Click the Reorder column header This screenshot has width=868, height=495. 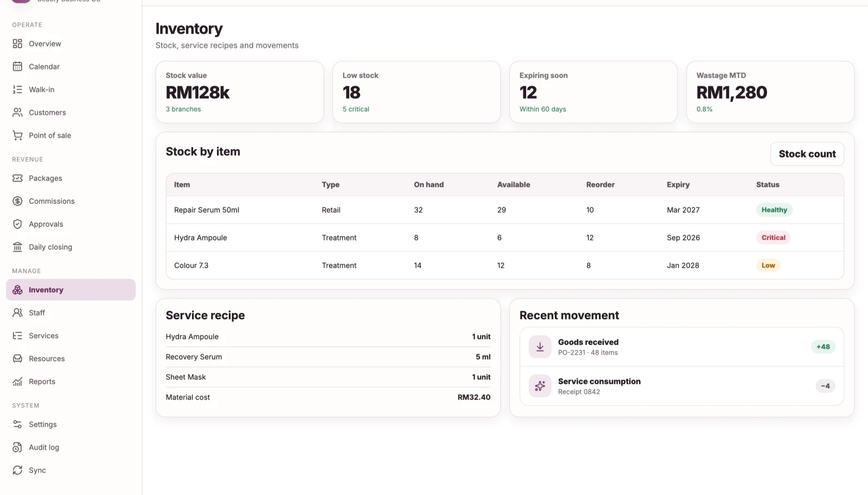click(x=600, y=185)
